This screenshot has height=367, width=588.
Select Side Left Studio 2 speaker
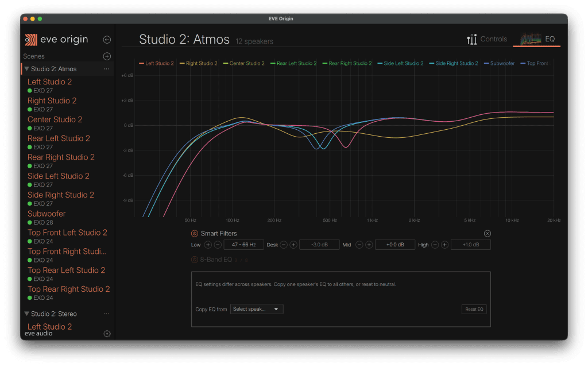pyautogui.click(x=58, y=176)
